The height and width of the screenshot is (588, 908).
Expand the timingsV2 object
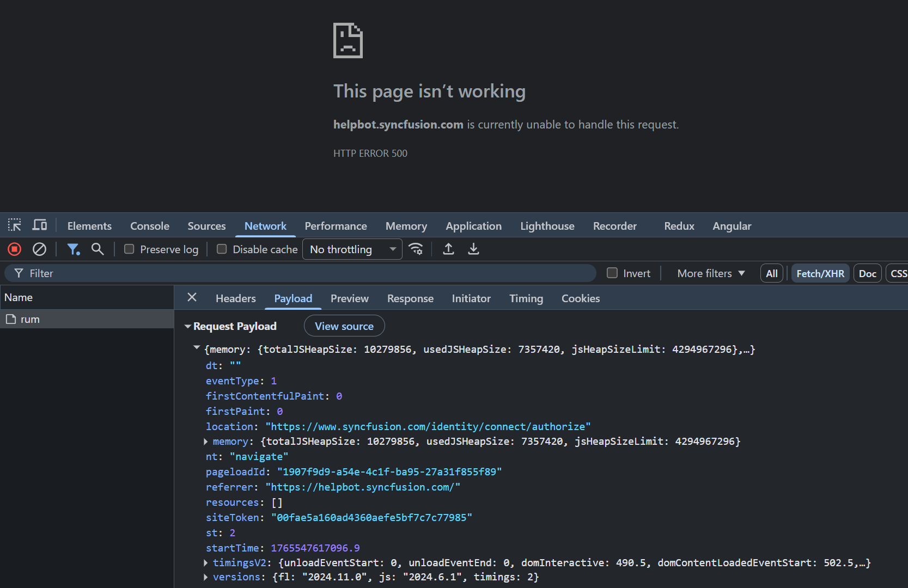(x=206, y=563)
